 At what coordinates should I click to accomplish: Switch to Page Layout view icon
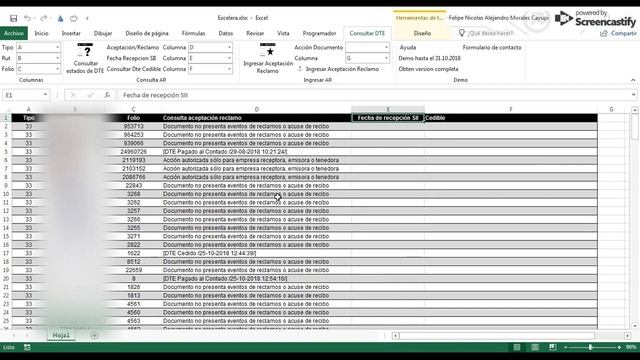[535, 347]
